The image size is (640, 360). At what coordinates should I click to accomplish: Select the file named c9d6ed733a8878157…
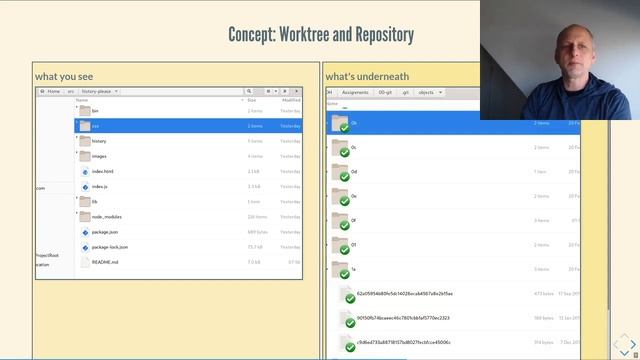tap(404, 342)
